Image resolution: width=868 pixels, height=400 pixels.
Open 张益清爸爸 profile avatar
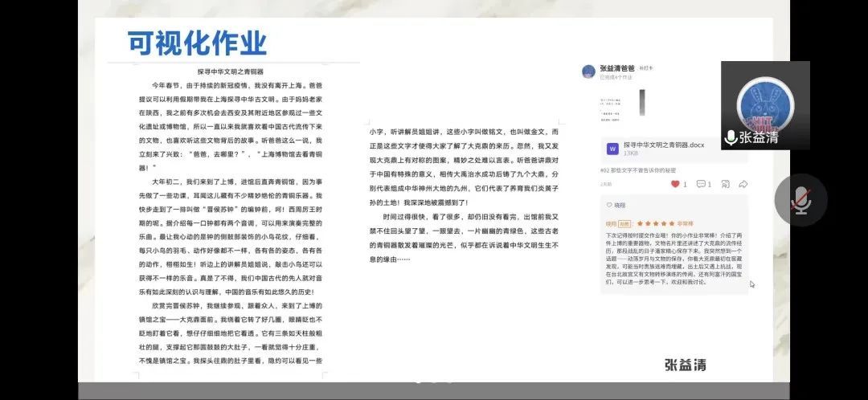588,71
